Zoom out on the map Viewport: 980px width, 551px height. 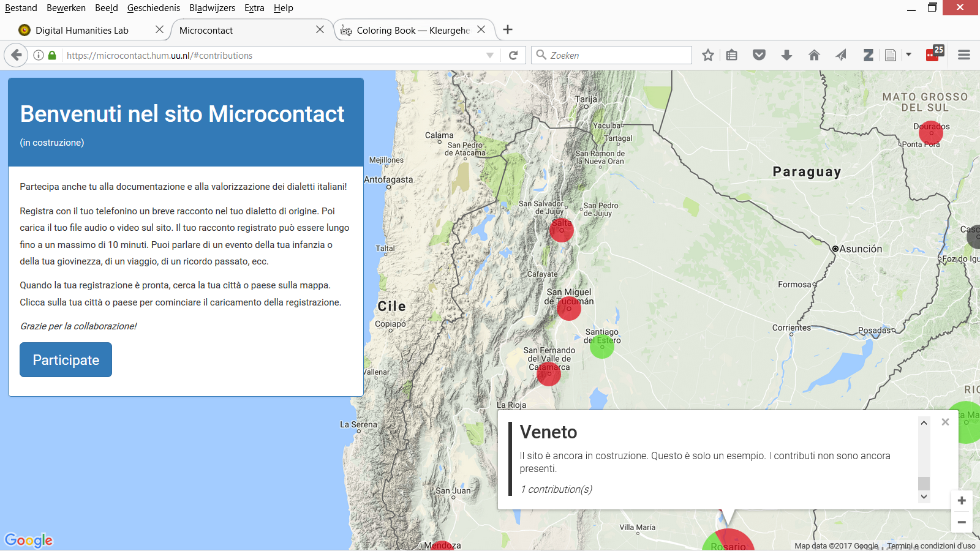click(x=962, y=522)
